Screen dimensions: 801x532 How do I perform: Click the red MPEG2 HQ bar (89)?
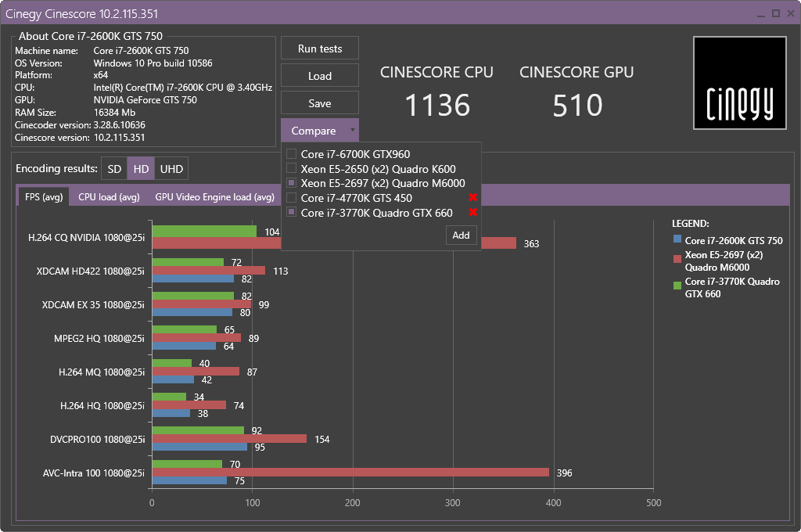tap(196, 338)
